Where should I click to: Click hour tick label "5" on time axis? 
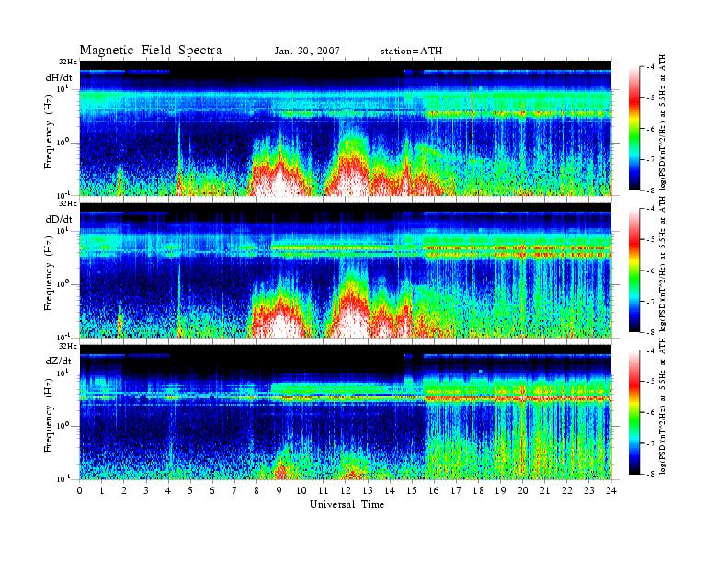[x=190, y=490]
